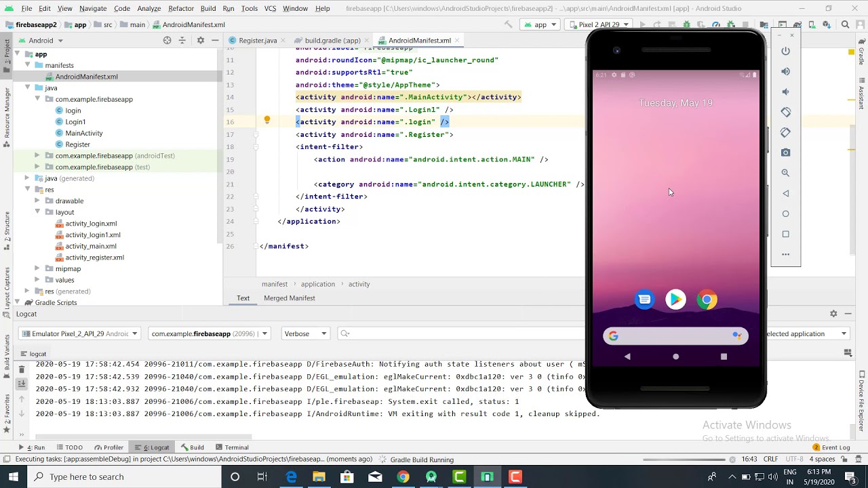This screenshot has height=488, width=868.
Task: Click the logcat search input field
Action: point(461,333)
